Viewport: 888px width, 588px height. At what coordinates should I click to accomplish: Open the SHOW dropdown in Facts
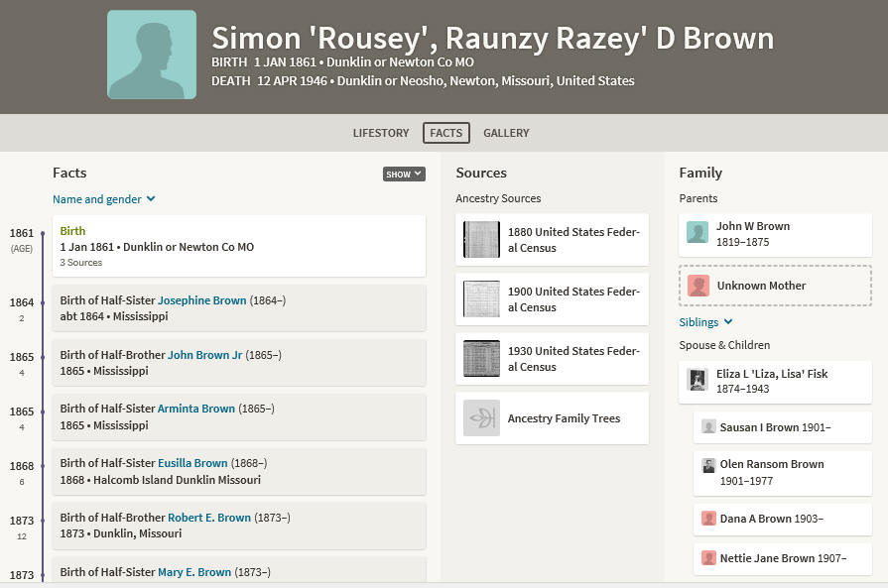[404, 175]
